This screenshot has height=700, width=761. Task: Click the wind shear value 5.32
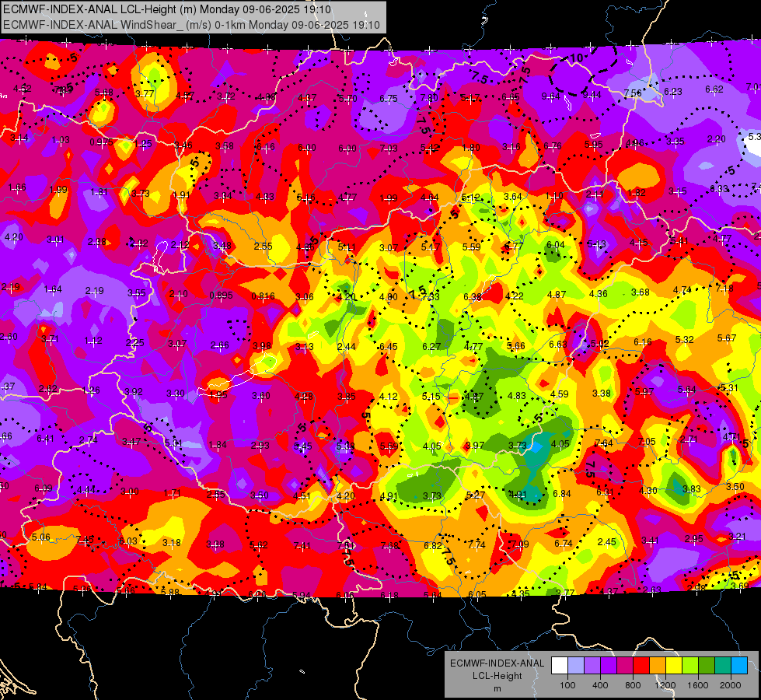tap(684, 339)
